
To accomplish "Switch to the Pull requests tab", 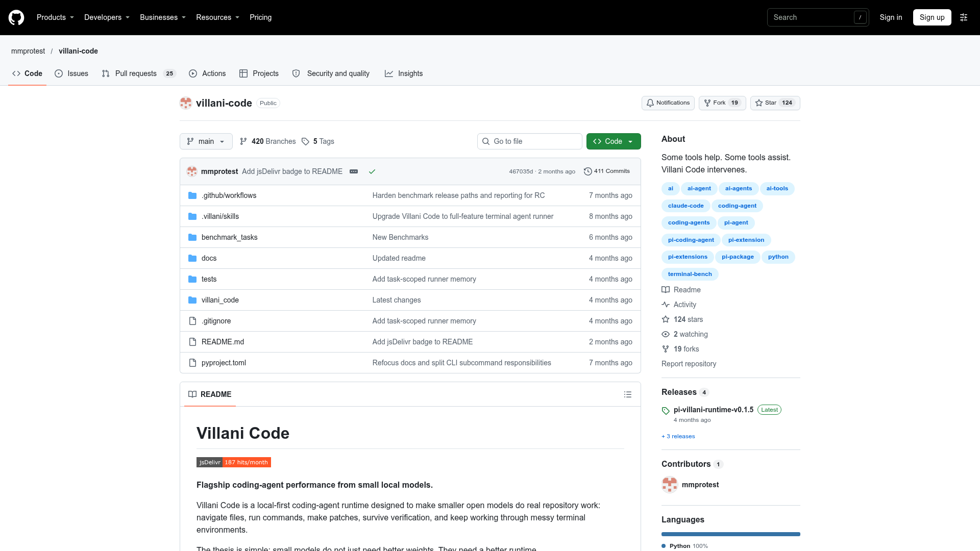I will [139, 73].
